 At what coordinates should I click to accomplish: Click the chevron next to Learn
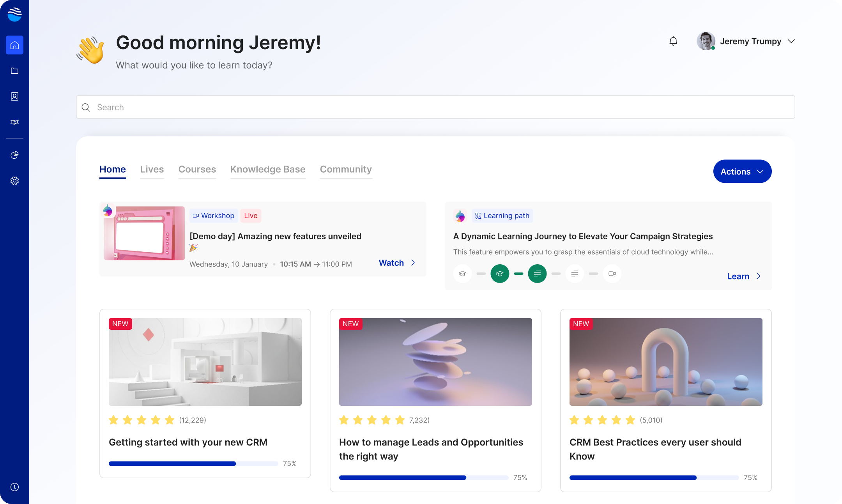(x=759, y=276)
